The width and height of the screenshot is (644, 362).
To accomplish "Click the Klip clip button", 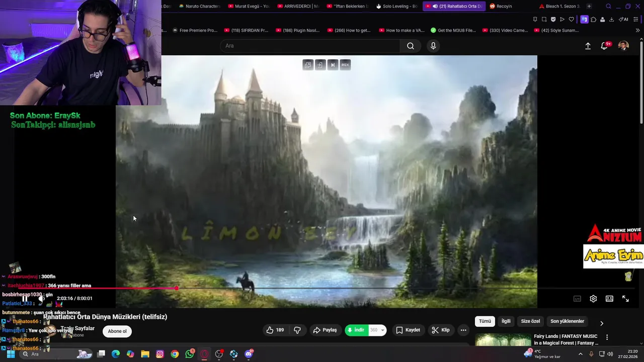I will pyautogui.click(x=441, y=330).
